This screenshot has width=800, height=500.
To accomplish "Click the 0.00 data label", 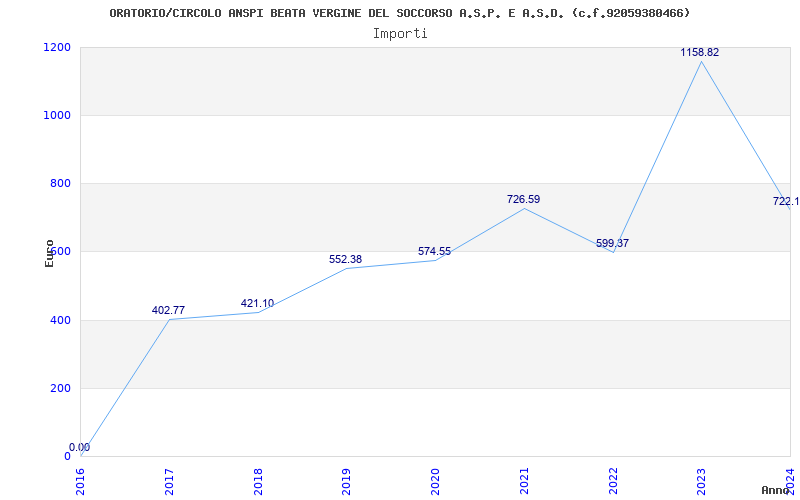I will (80, 447).
